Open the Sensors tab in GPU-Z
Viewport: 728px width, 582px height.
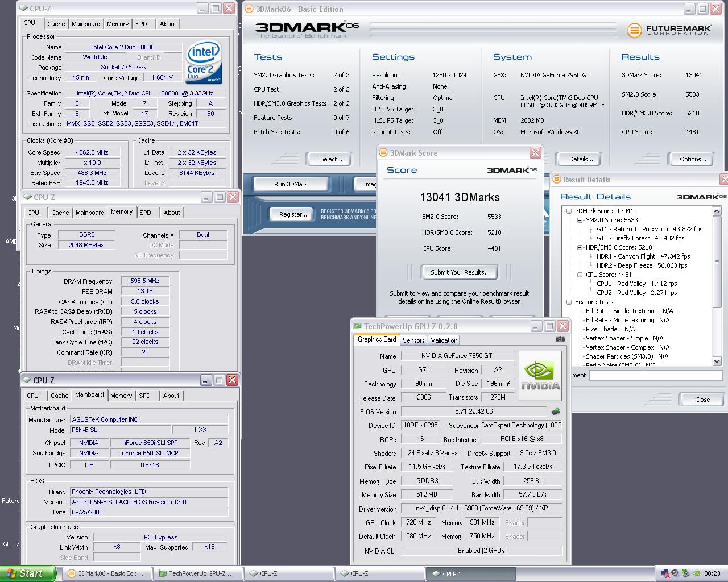click(413, 340)
